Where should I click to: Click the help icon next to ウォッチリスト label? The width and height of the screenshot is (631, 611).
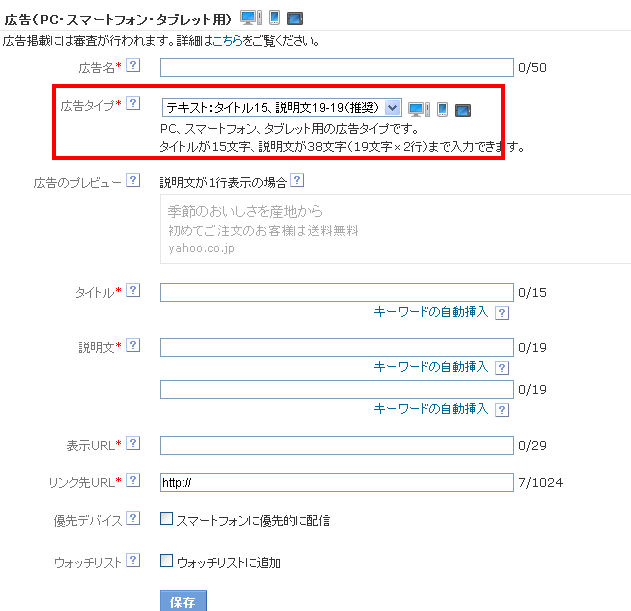tap(133, 560)
